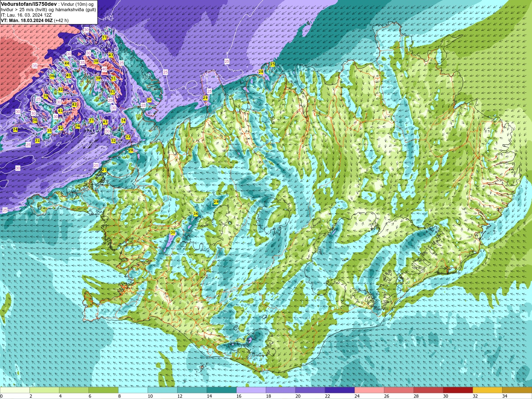
Task: Select the legend tick label "16"
Action: coord(239,396)
